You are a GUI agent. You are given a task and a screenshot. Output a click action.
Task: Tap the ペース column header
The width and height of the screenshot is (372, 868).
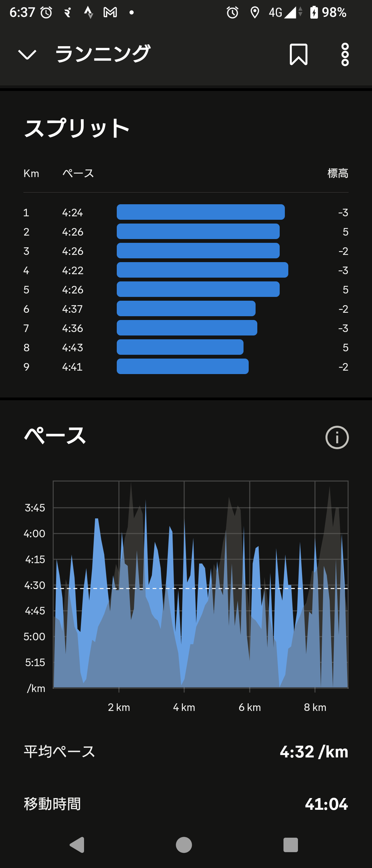point(78,173)
